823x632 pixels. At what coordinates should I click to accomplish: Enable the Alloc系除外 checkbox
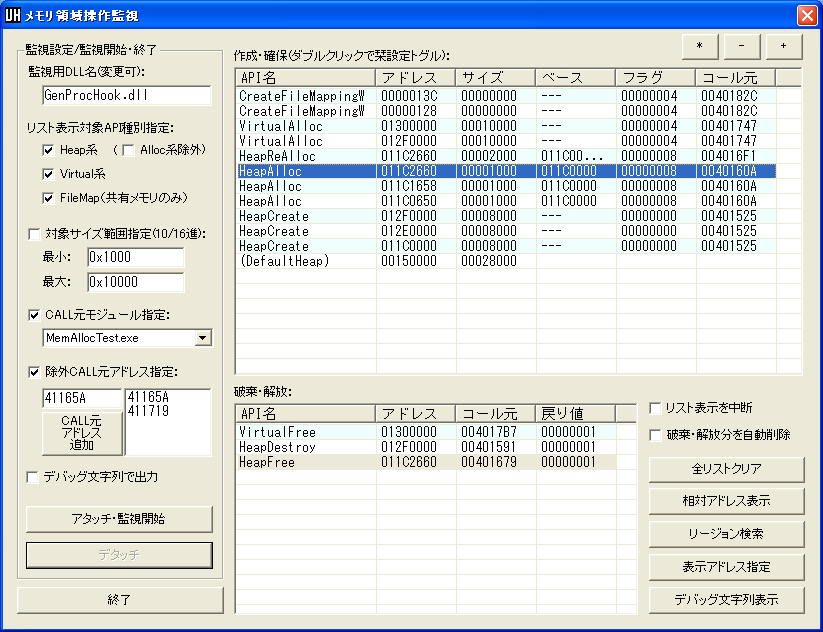coord(128,151)
